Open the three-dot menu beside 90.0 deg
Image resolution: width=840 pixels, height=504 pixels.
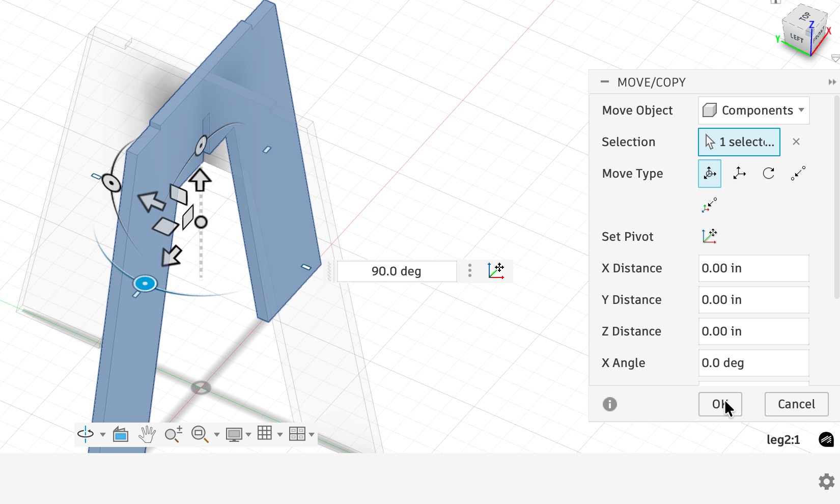coord(470,271)
